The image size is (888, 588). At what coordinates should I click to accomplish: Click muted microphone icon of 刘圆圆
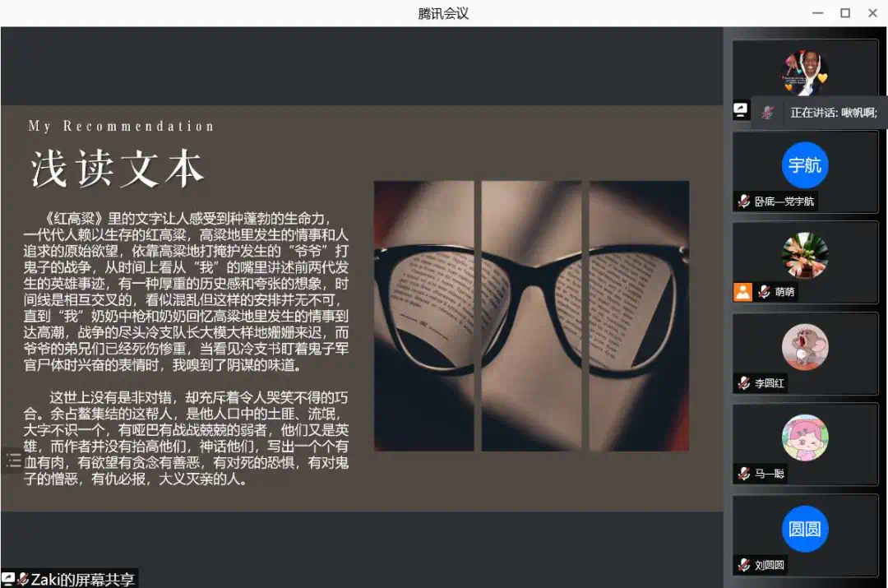click(x=743, y=565)
